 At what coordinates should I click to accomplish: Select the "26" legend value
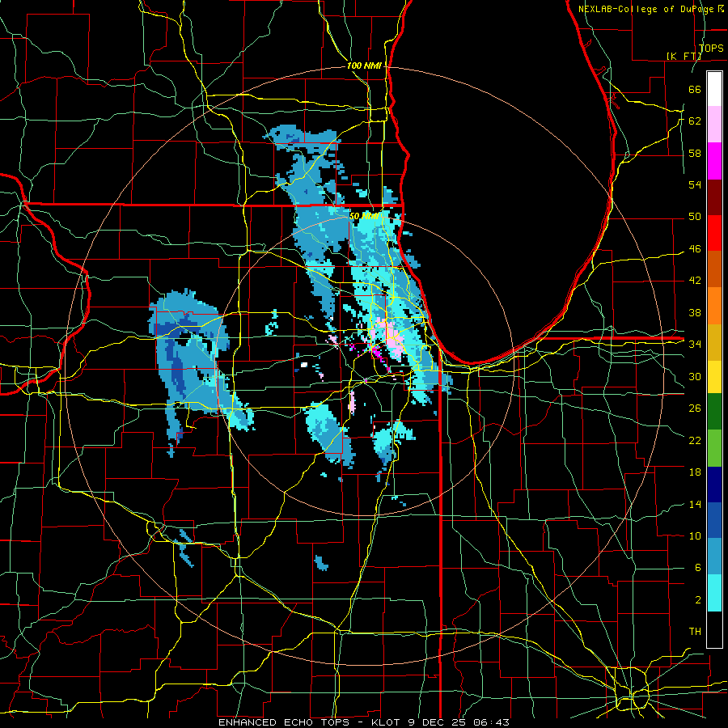pyautogui.click(x=695, y=408)
